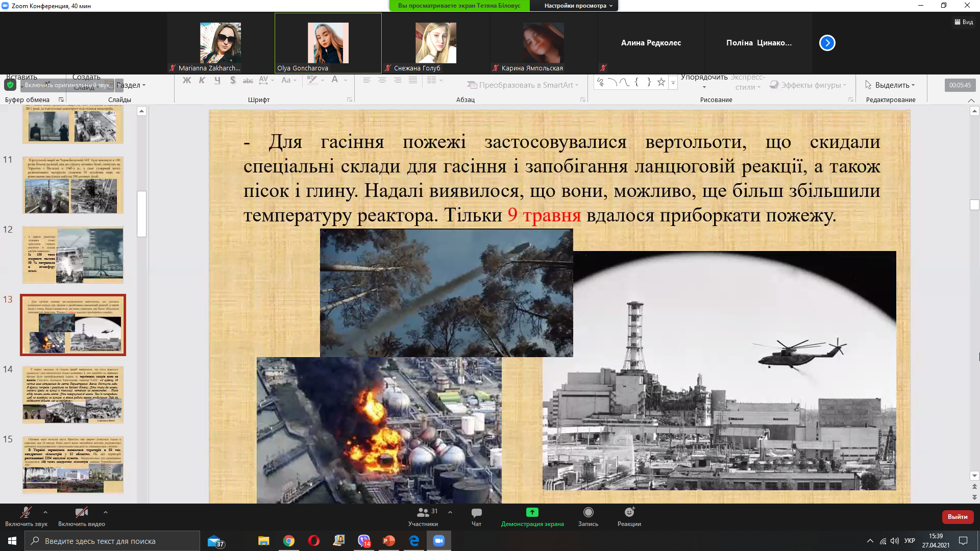The height and width of the screenshot is (551, 980).
Task: Align text right in paragraph group
Action: 397,80
